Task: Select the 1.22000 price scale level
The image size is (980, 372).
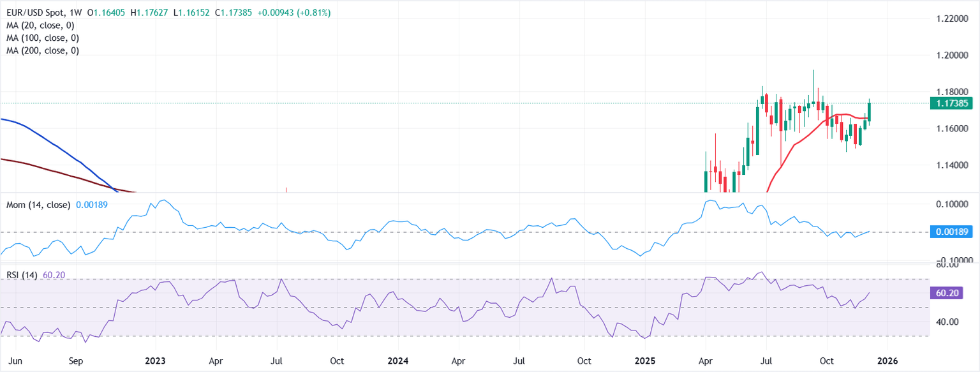Action: (x=952, y=20)
